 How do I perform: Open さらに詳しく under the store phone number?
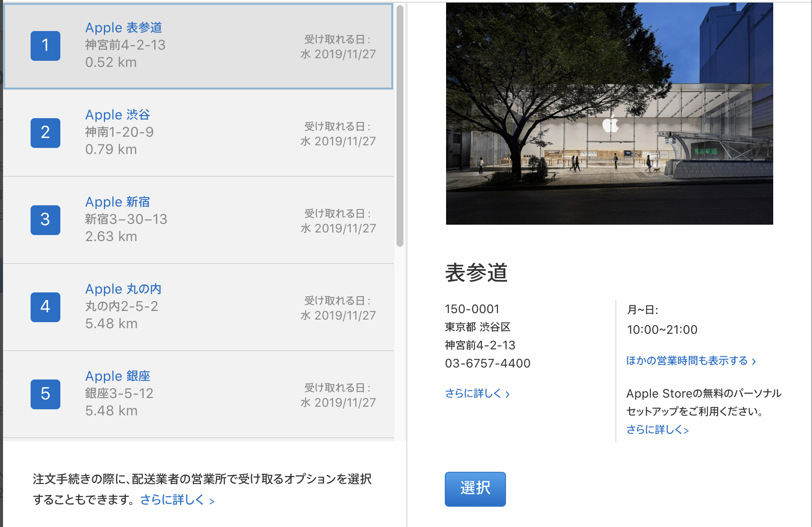pyautogui.click(x=477, y=393)
